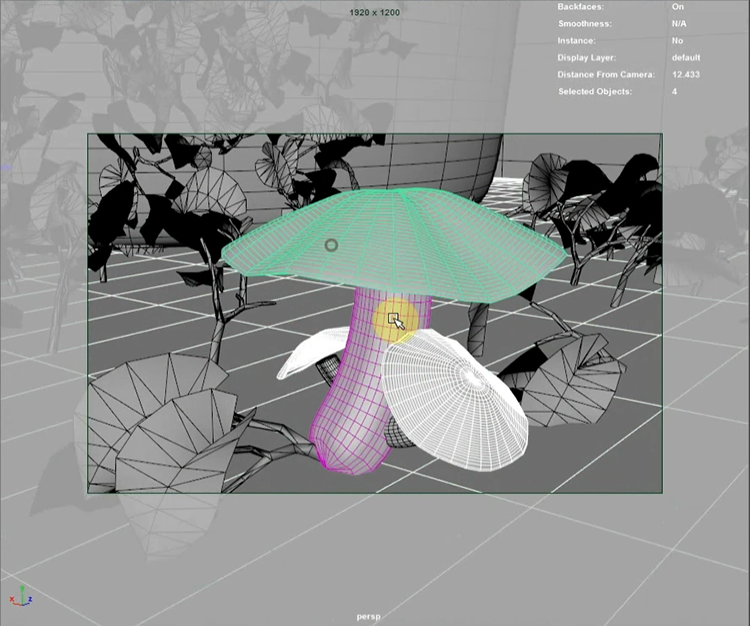Select the white wireframe fallen mushroom cap
The image size is (750, 626).
point(454,399)
